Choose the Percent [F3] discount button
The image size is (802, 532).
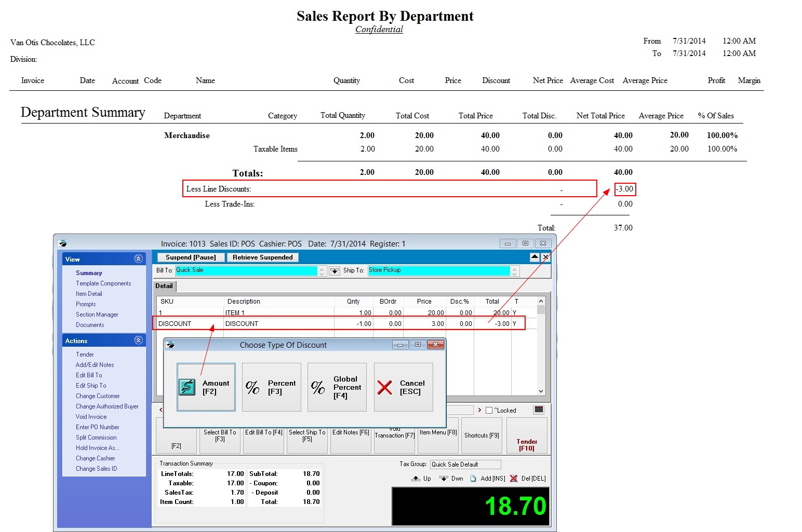tap(272, 387)
